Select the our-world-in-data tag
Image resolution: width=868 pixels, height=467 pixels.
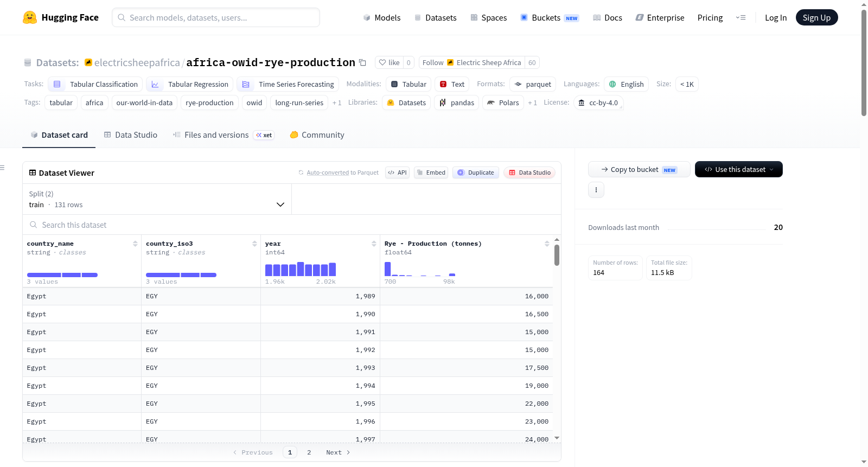pos(144,103)
